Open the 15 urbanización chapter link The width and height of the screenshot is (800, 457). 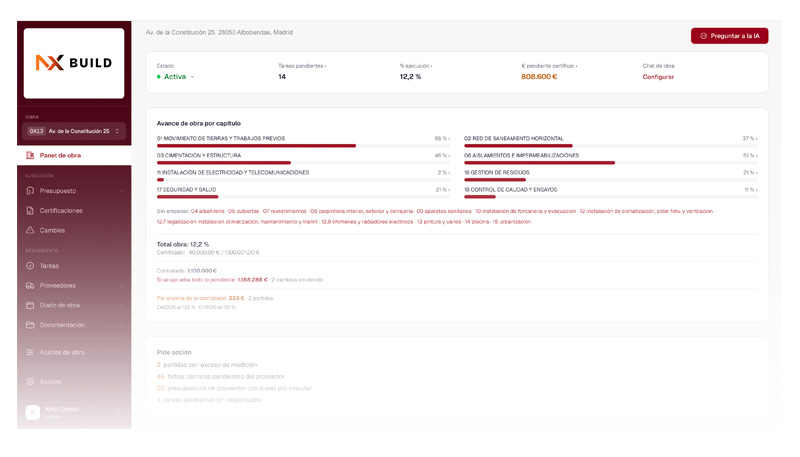[x=512, y=222]
